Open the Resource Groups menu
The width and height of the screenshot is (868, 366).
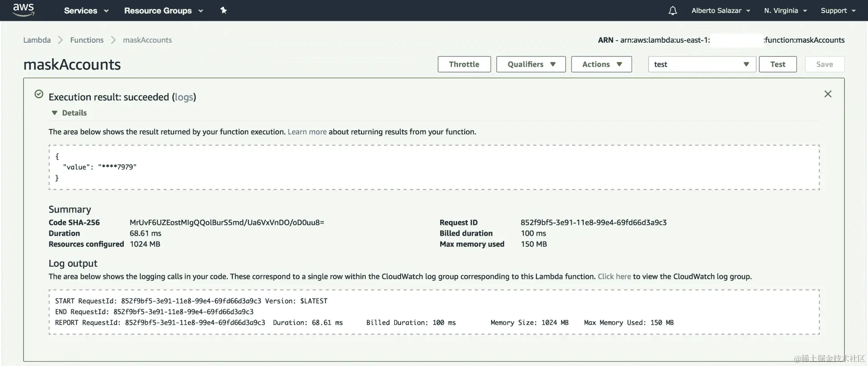click(163, 11)
